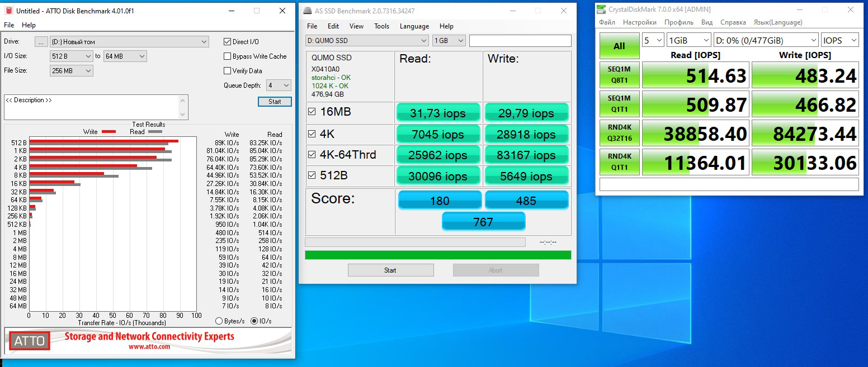
Task: Open IOPS unit dropdown in CrystalDiskMark
Action: coord(839,40)
